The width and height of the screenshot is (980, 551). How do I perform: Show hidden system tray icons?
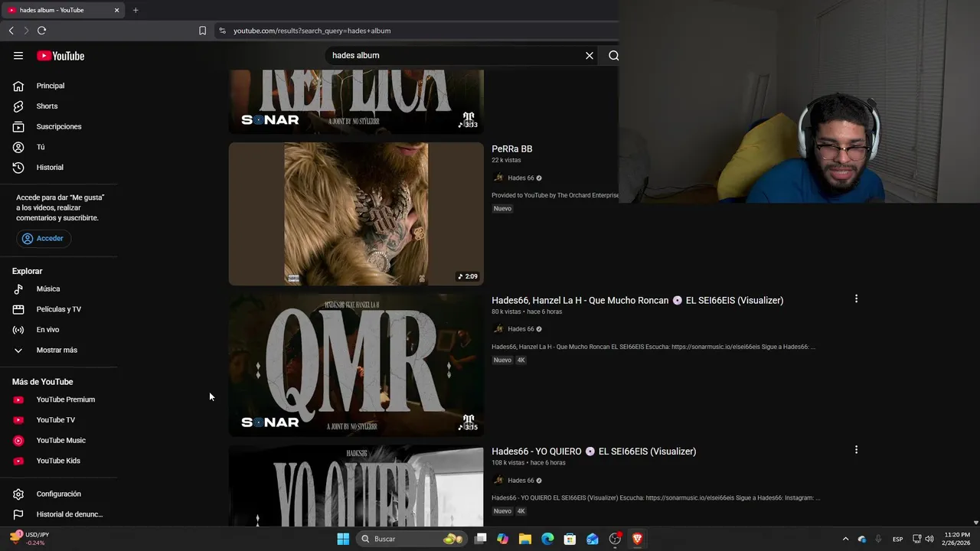click(x=845, y=539)
